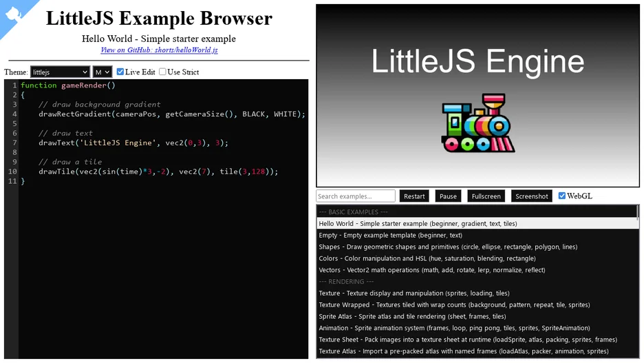The height and width of the screenshot is (363, 644).
Task: Select the Animation example
Action: (x=476, y=328)
